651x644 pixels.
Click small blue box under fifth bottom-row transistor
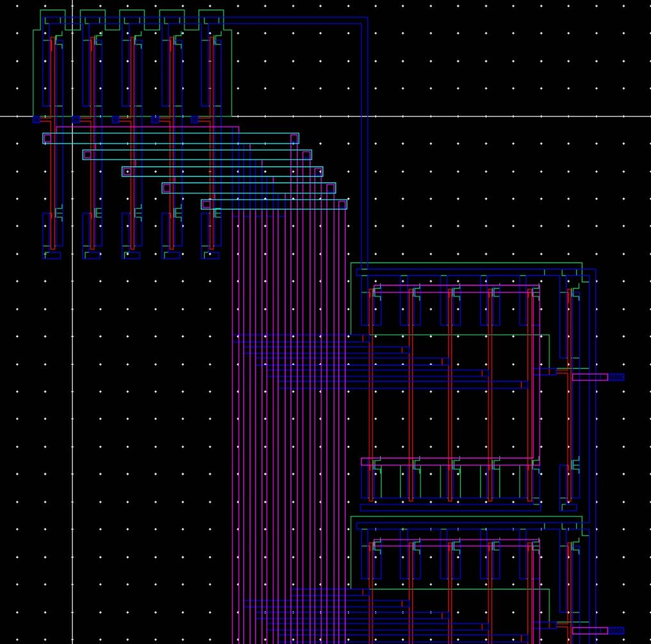pyautogui.click(x=211, y=255)
